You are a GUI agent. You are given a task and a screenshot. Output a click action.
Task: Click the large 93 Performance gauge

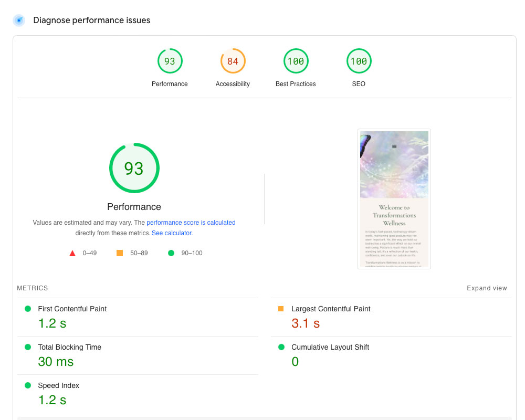(134, 168)
